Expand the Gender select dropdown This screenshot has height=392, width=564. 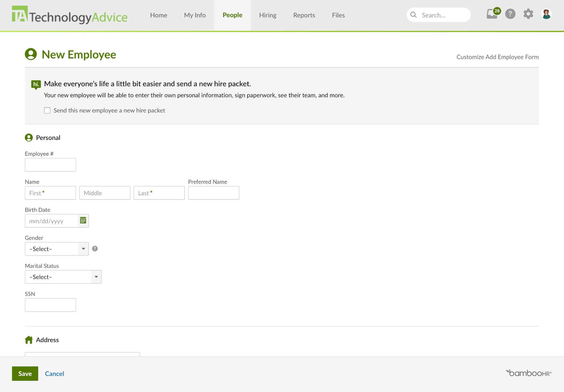pyautogui.click(x=57, y=249)
